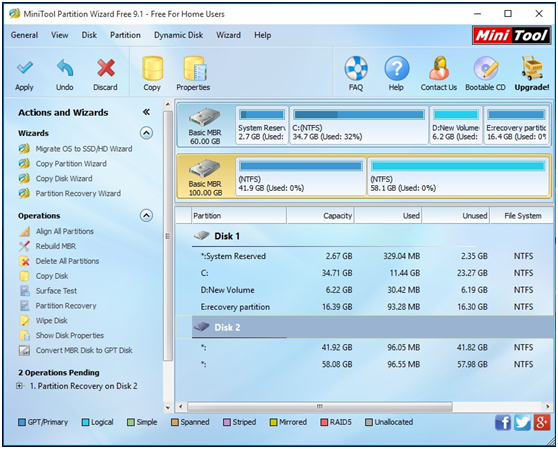Open the Partition menu
The width and height of the screenshot is (558, 449).
pyautogui.click(x=125, y=35)
